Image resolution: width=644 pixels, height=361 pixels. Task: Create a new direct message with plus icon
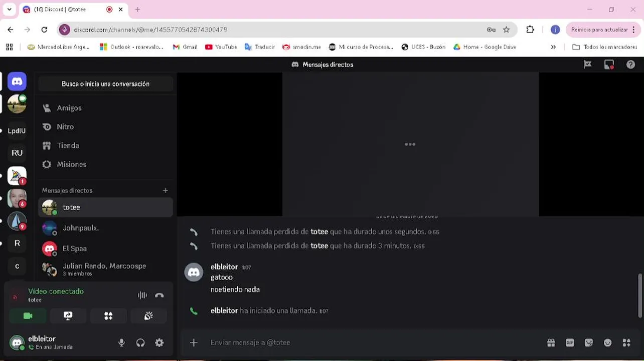pyautogui.click(x=165, y=191)
